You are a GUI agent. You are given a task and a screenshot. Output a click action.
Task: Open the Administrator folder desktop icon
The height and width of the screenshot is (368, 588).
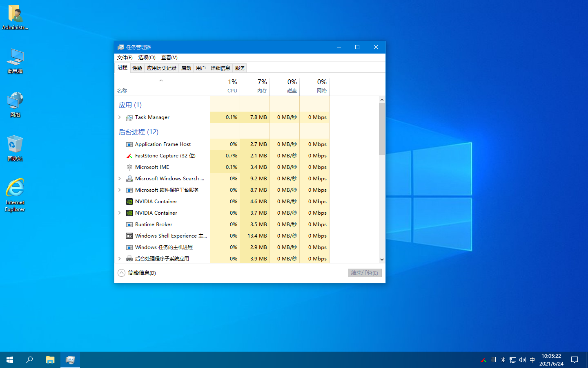pyautogui.click(x=15, y=17)
